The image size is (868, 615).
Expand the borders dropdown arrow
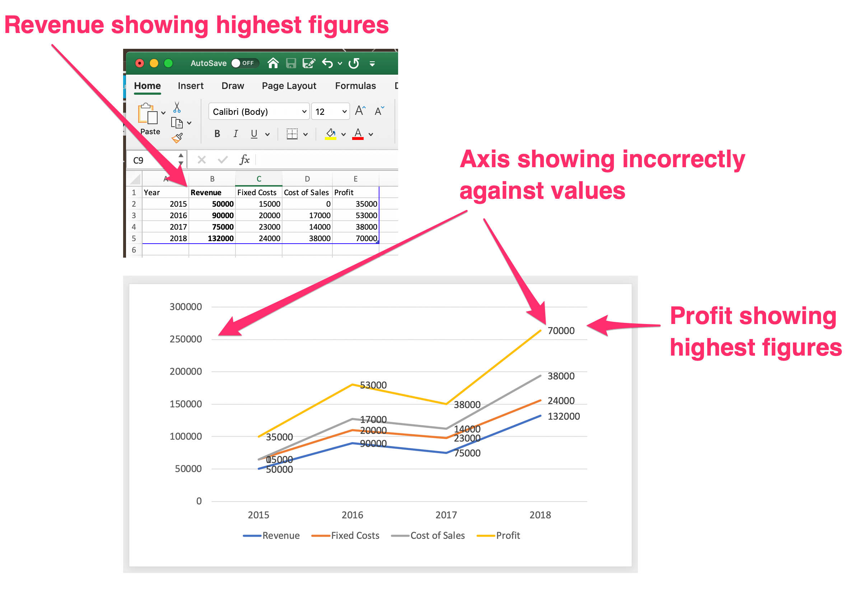pyautogui.click(x=305, y=134)
